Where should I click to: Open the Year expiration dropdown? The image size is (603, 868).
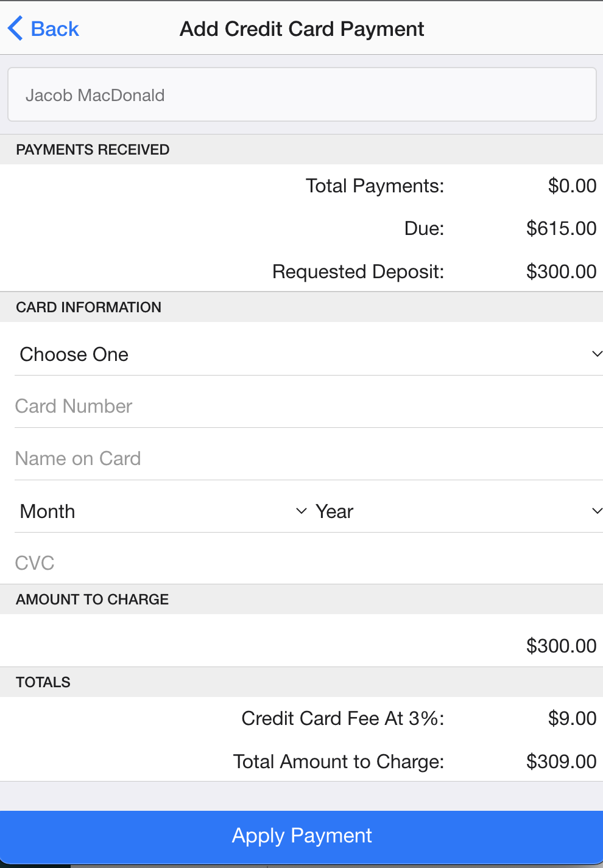[457, 511]
